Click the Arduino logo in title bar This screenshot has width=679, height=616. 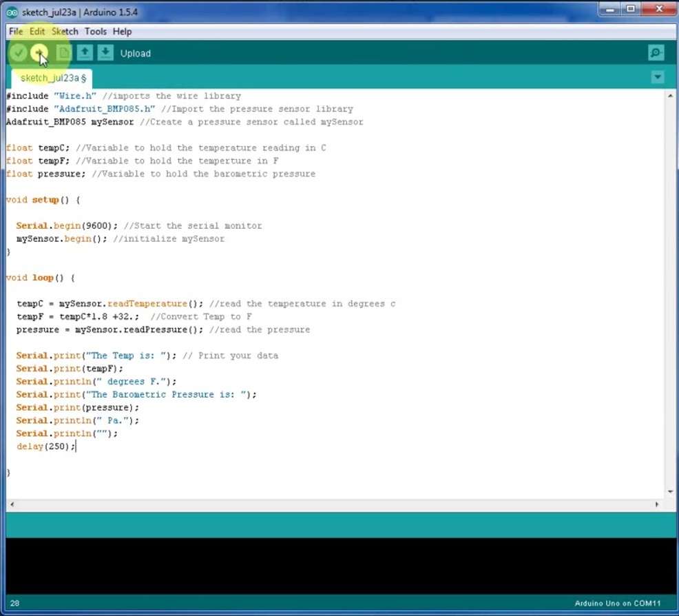(12, 12)
